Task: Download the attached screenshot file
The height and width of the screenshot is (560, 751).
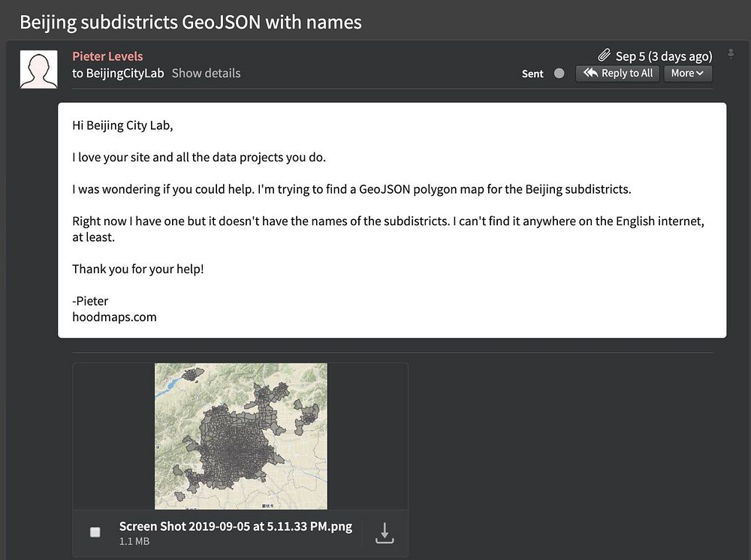Action: point(385,532)
